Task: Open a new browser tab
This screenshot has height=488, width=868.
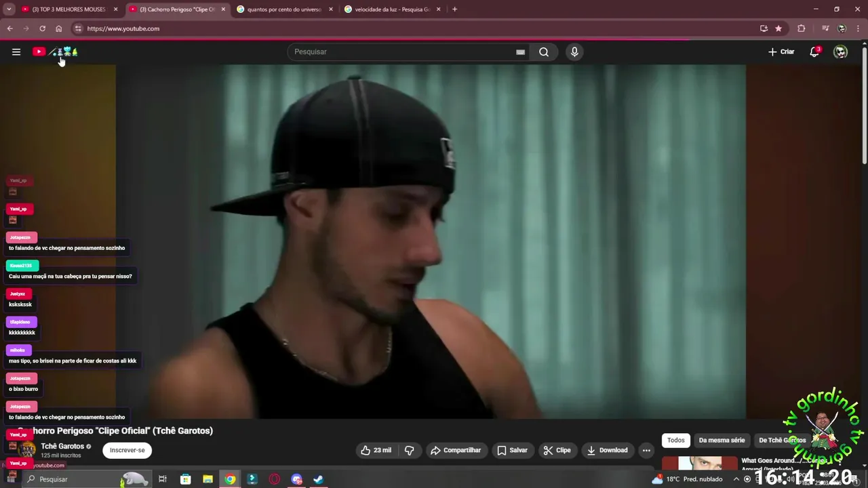Action: coord(454,9)
